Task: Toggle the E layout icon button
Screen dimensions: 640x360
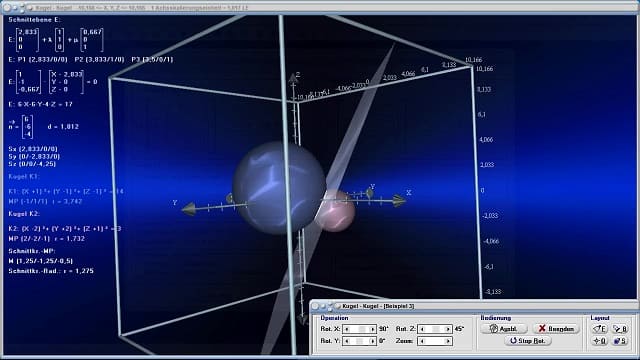Action: [x=600, y=329]
